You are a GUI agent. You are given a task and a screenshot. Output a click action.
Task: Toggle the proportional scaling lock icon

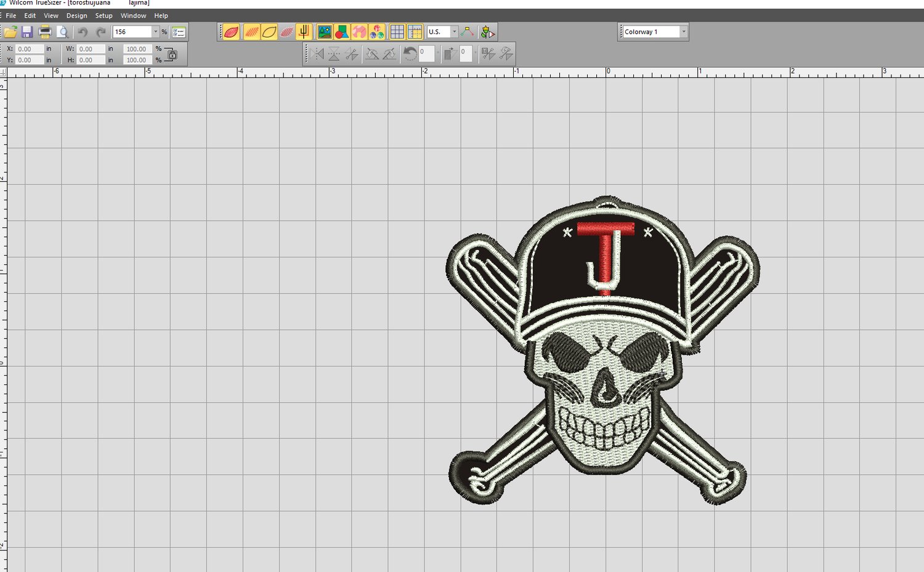pos(171,54)
